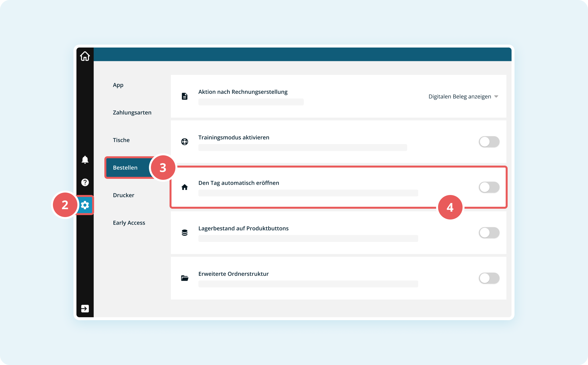Click the home icon in sidebar
588x365 pixels.
[85, 56]
